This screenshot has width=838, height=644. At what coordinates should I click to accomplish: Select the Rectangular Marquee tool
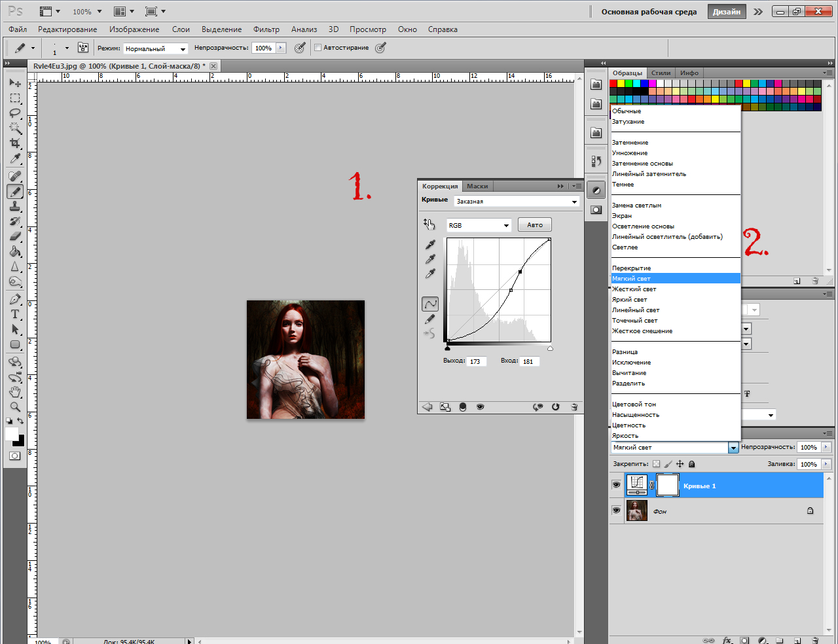15,98
